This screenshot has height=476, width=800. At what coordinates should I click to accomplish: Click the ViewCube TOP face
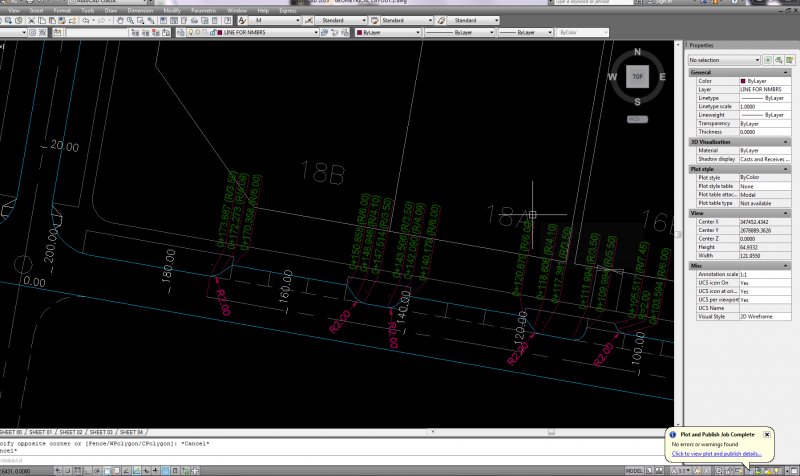pyautogui.click(x=636, y=74)
